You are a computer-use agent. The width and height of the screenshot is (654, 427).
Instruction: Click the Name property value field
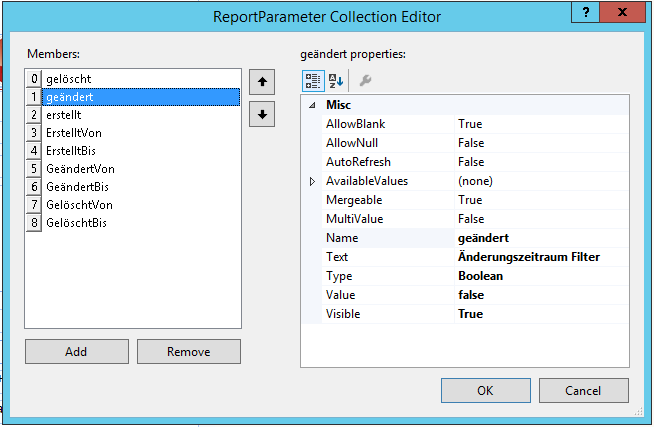[x=540, y=238]
